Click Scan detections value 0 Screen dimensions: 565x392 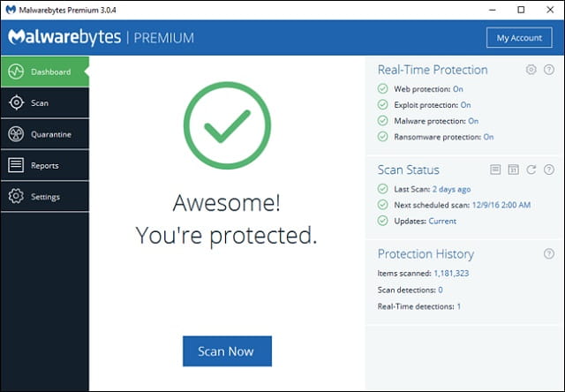(441, 290)
